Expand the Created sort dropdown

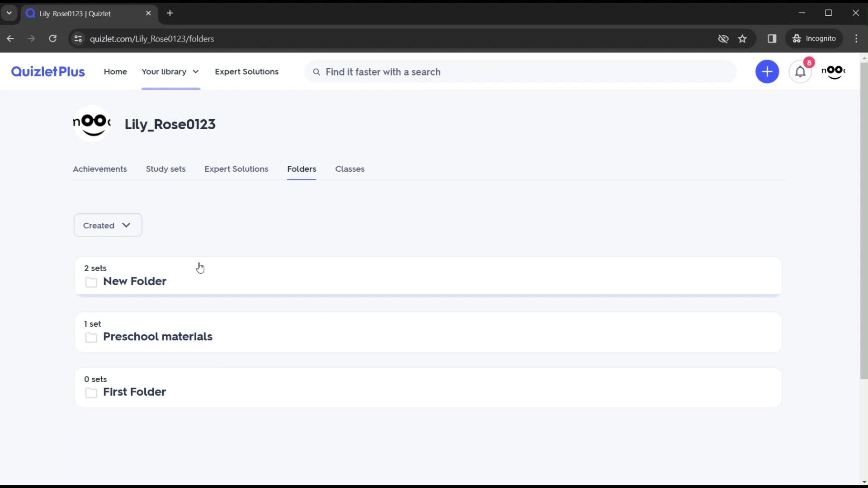coord(107,225)
